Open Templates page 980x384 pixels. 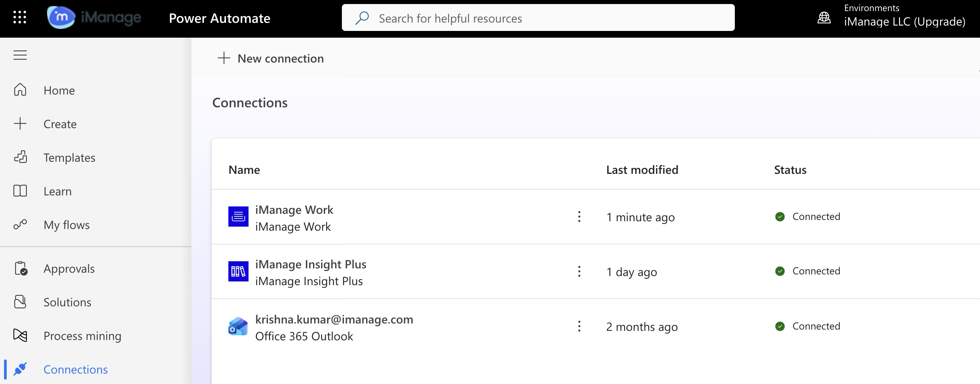pos(69,158)
